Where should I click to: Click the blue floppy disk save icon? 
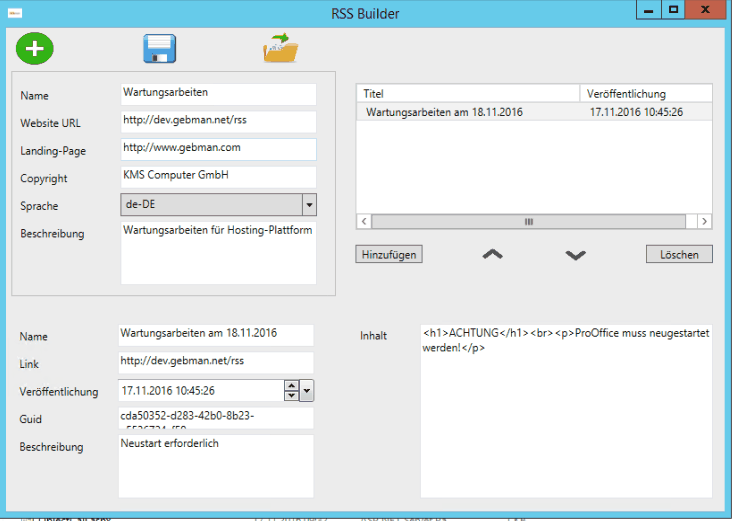(x=160, y=48)
